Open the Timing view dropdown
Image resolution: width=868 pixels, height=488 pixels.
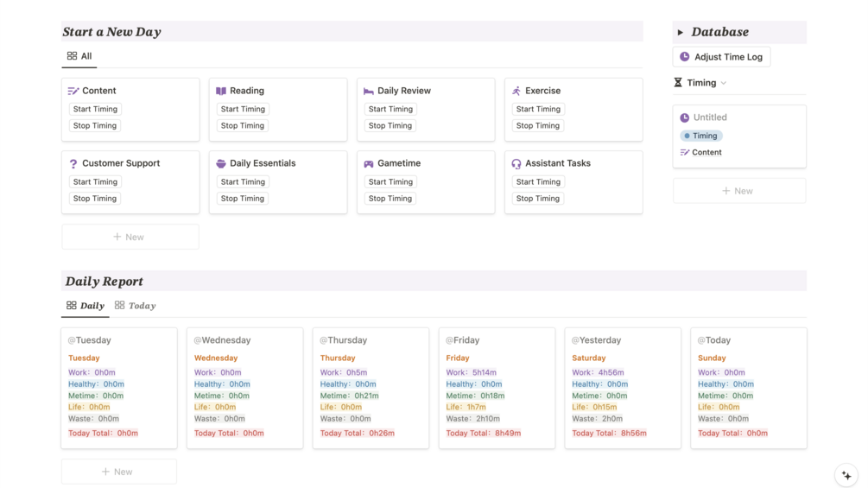pyautogui.click(x=700, y=83)
